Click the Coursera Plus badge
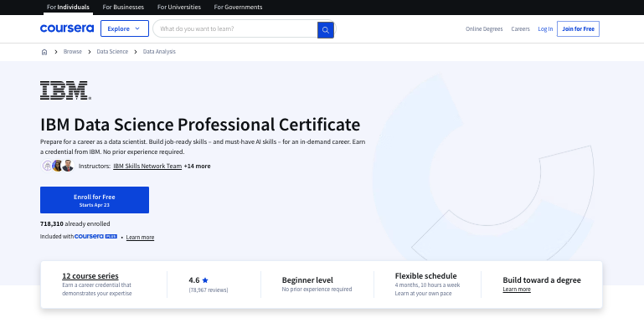The image size is (644, 323). click(96, 237)
